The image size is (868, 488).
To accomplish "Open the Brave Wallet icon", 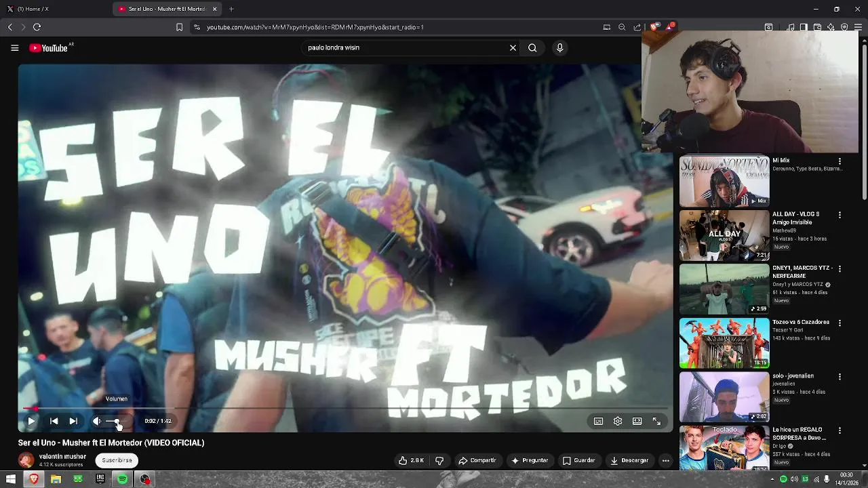I will pos(817,27).
